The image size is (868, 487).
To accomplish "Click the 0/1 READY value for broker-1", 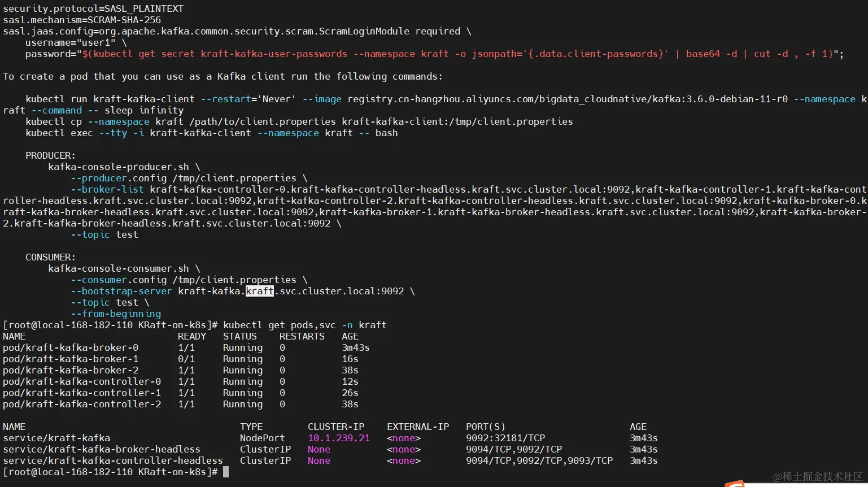I will pyautogui.click(x=187, y=359).
